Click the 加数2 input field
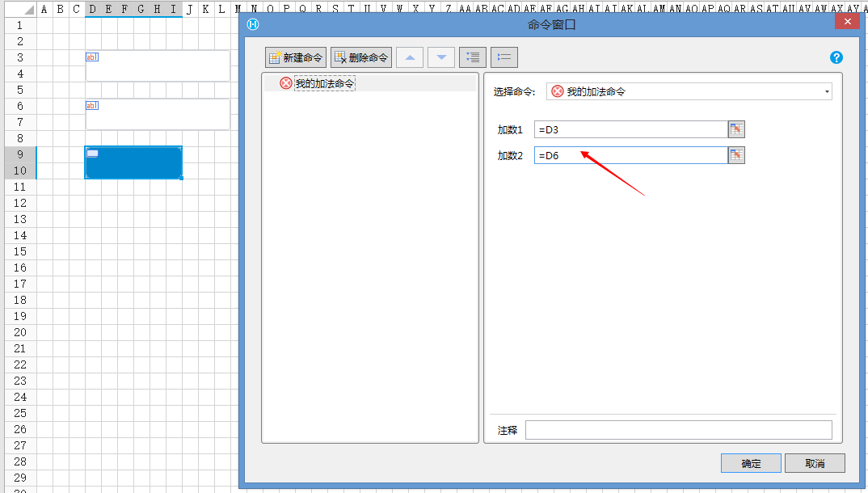868x493 pixels. pos(630,155)
